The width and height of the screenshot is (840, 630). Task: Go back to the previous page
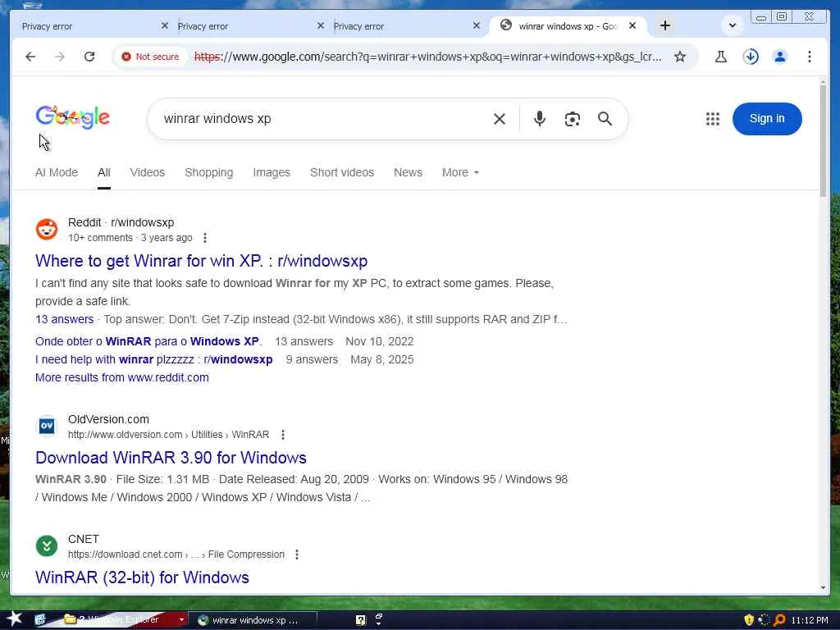[x=30, y=57]
